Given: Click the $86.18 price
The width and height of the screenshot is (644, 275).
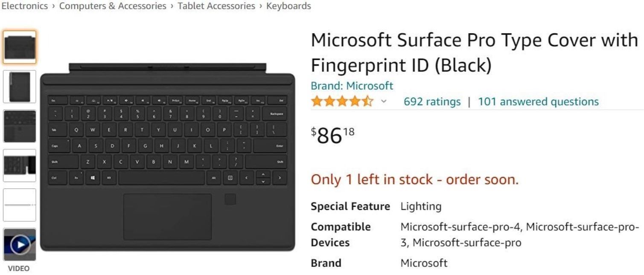Looking at the screenshot, I should (x=333, y=135).
